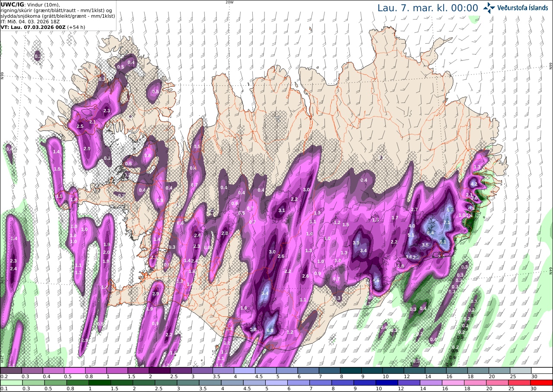Pick the top-row pink swatch between 0.5 and 0.8
This screenshot has height=392, width=553.
[x=74, y=370]
